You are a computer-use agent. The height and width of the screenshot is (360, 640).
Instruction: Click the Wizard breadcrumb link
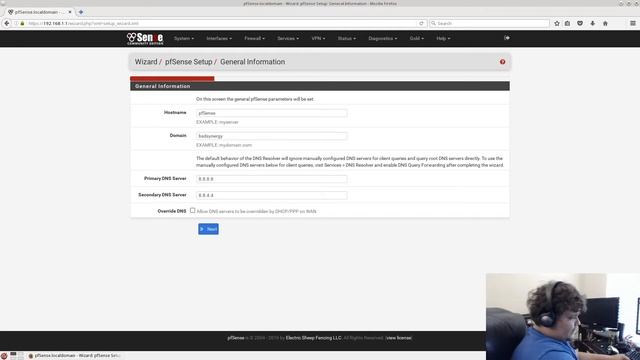(146, 62)
